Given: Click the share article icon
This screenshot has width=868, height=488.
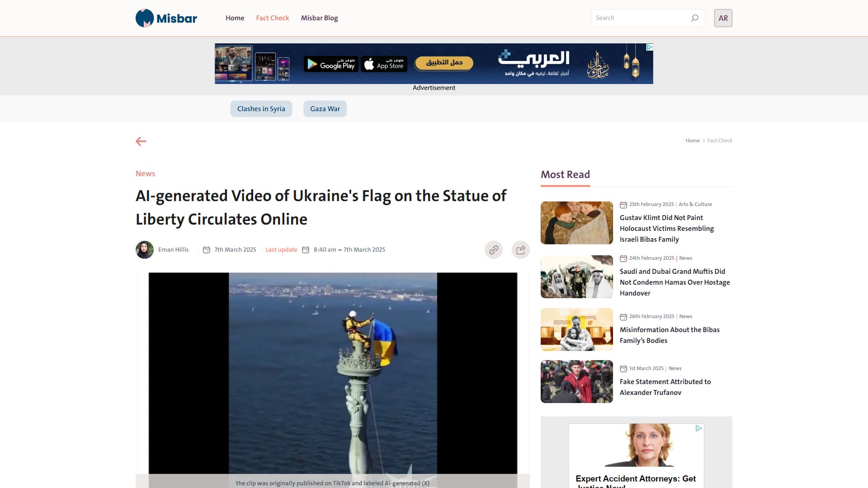Looking at the screenshot, I should pos(521,249).
